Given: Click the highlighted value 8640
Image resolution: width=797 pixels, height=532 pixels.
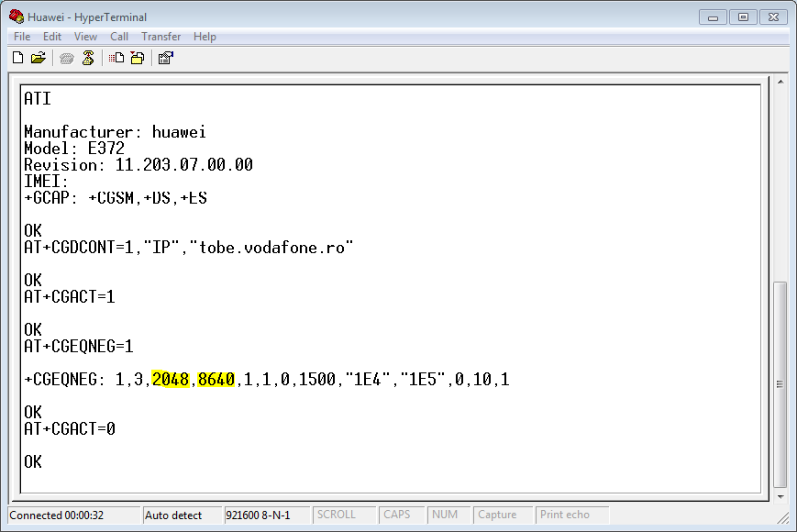Looking at the screenshot, I should (216, 380).
